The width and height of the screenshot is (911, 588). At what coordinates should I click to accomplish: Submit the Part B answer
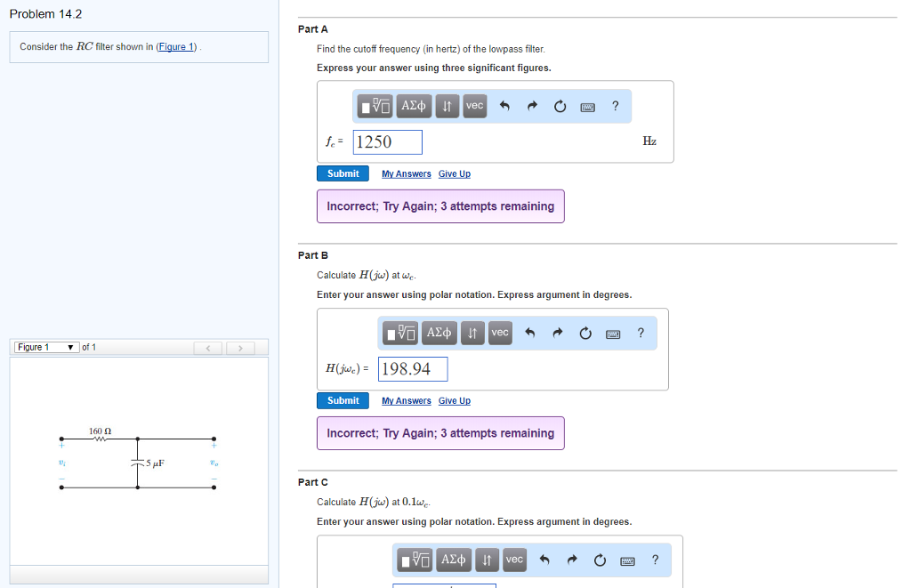click(x=343, y=401)
